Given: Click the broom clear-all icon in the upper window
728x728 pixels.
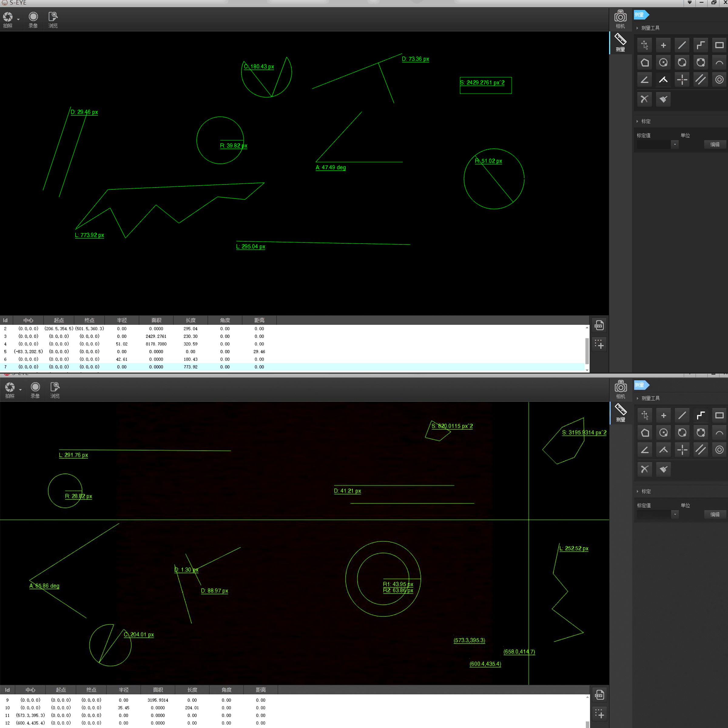Looking at the screenshot, I should (x=663, y=99).
